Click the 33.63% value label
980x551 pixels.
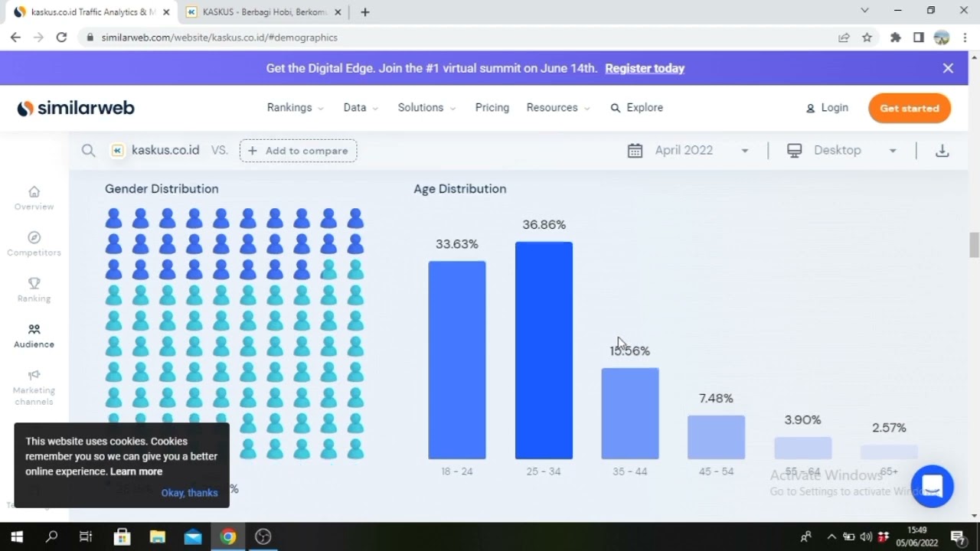(457, 244)
